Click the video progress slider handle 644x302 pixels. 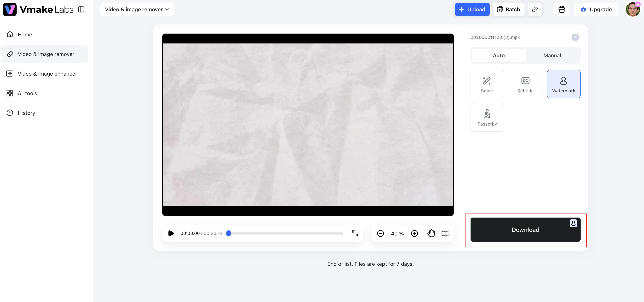tap(229, 233)
